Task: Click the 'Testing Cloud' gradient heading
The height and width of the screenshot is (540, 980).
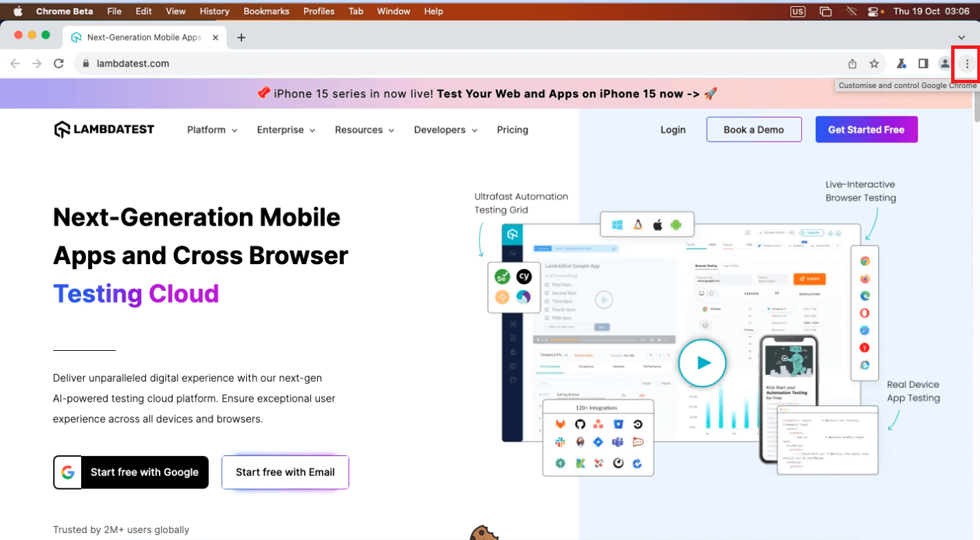Action: coord(136,294)
